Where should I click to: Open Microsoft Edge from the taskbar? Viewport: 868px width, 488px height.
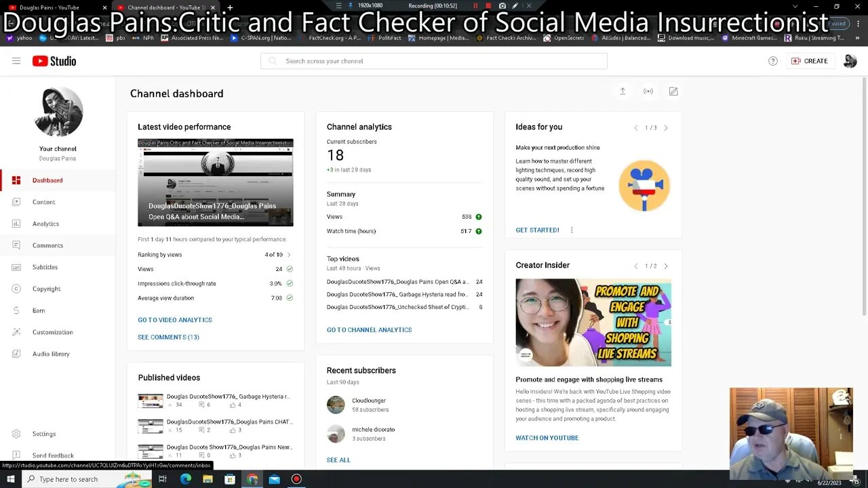click(x=185, y=479)
